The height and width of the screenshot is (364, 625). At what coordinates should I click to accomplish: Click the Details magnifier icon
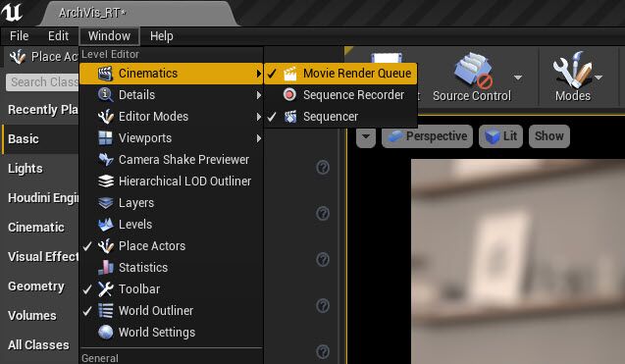pyautogui.click(x=105, y=95)
